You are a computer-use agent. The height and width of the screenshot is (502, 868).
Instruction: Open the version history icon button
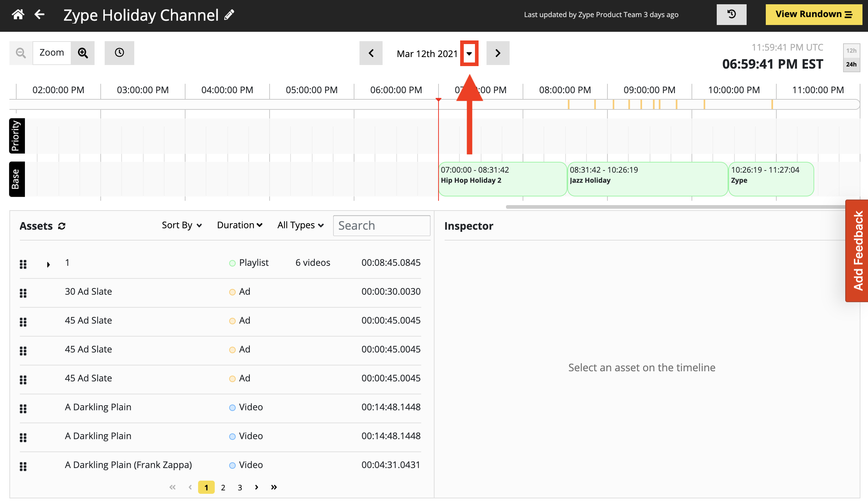click(732, 14)
